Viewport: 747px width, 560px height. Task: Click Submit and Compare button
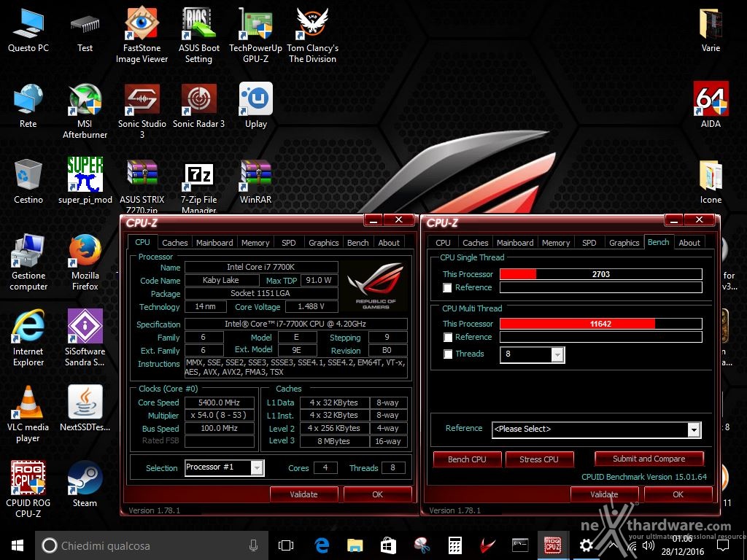(649, 459)
